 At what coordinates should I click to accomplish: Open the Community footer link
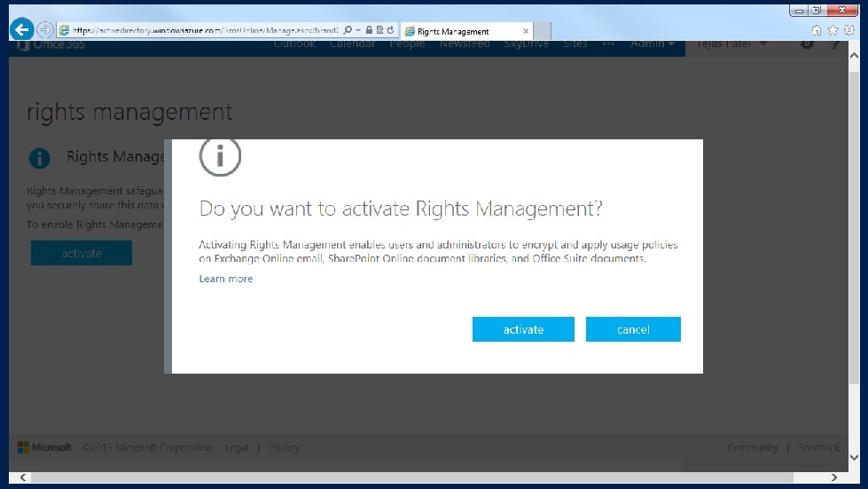tap(753, 447)
